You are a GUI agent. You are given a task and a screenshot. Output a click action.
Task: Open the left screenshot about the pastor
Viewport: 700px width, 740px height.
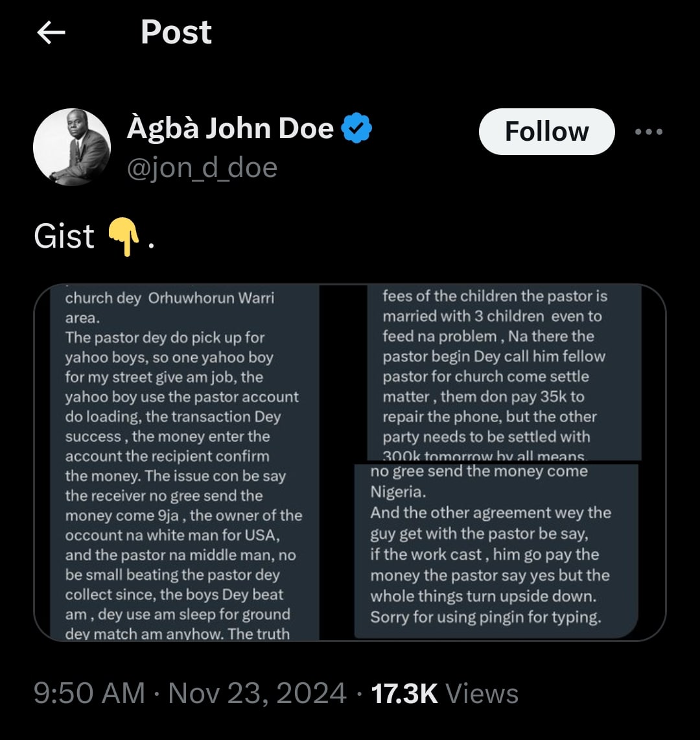pyautogui.click(x=183, y=463)
